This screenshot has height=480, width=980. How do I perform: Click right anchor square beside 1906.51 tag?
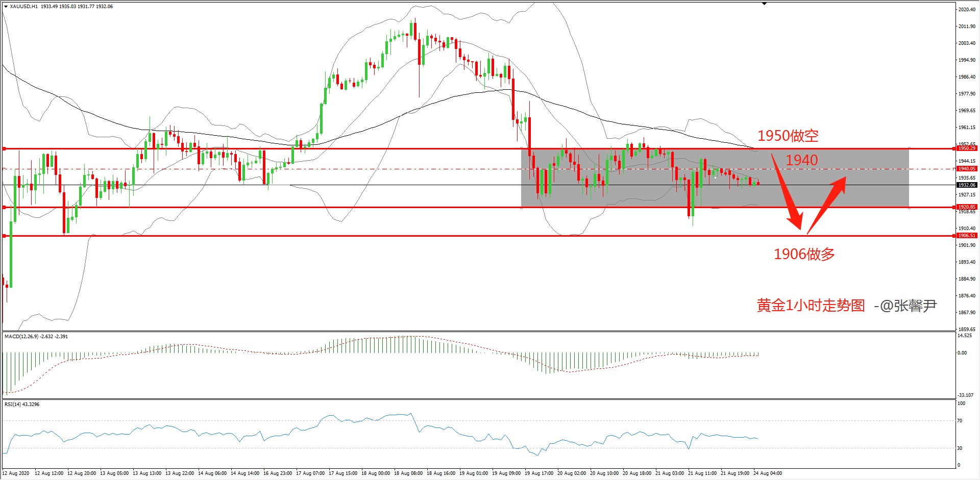[x=954, y=236]
